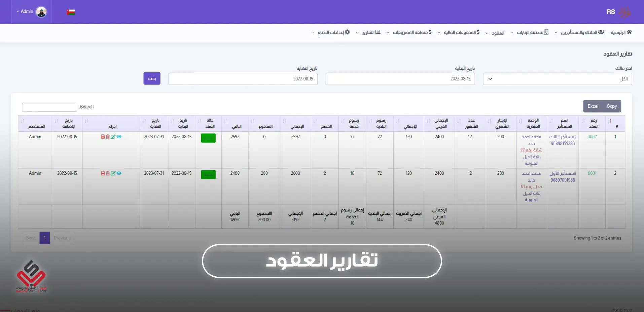Print contract 0002 using the printer icon
The width and height of the screenshot is (644, 312).
103,137
